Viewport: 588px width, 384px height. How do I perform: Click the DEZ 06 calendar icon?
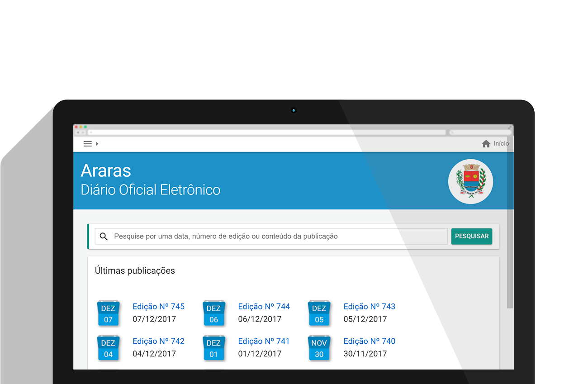[213, 313]
